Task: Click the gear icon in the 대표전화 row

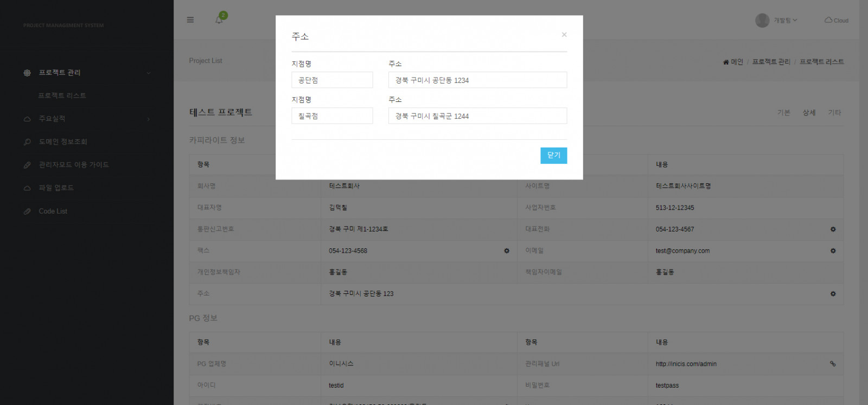Action: tap(833, 229)
